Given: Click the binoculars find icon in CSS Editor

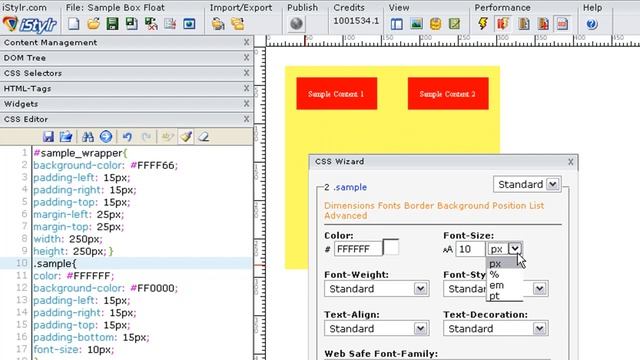Looking at the screenshot, I should point(87,136).
